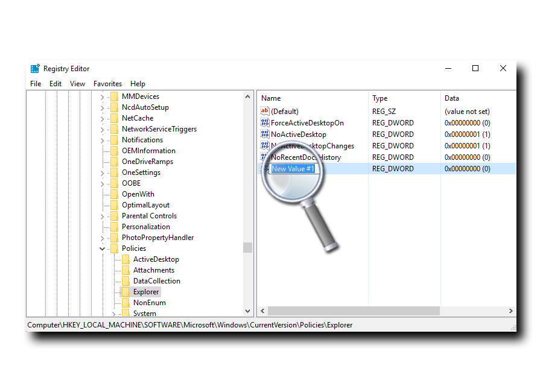Image resolution: width=543 pixels, height=392 pixels.
Task: Select the 'System' key label in tree
Action: (x=145, y=314)
